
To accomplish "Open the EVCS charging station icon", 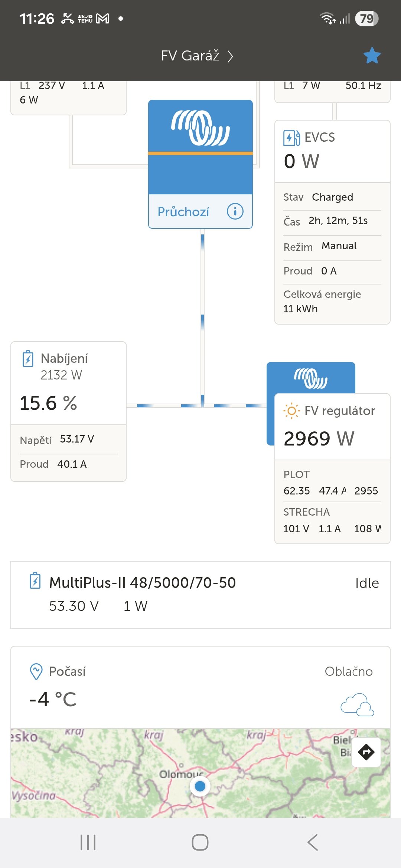I will pos(291,138).
